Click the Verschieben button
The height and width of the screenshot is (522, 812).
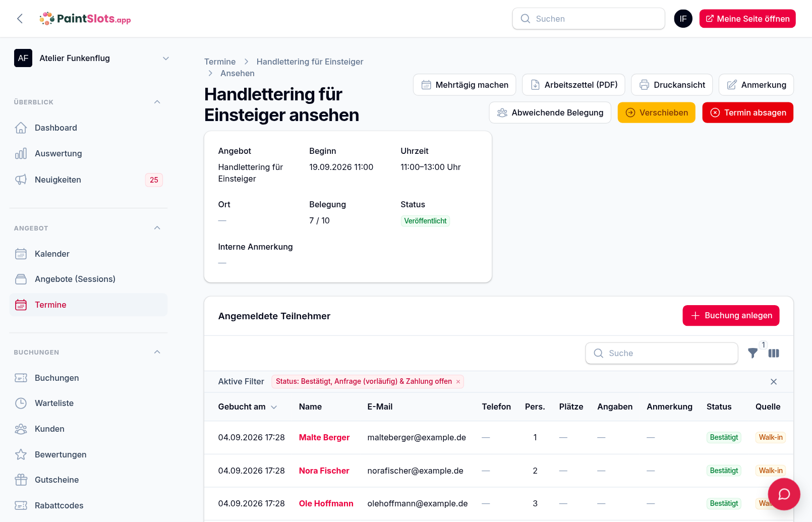(x=657, y=112)
